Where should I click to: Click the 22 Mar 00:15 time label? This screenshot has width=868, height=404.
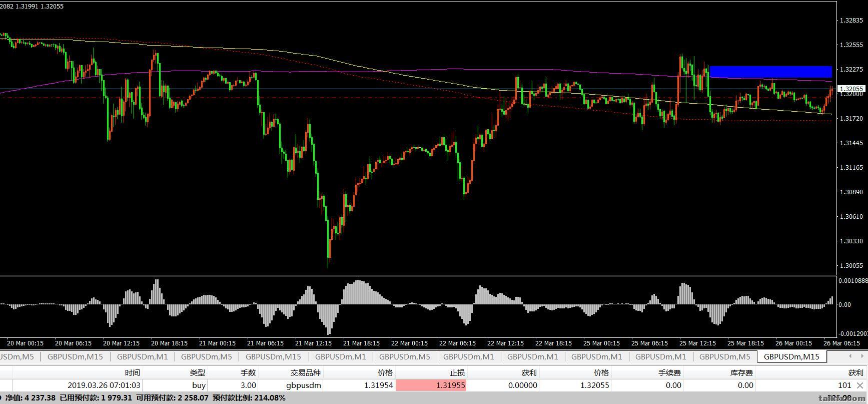tap(409, 343)
